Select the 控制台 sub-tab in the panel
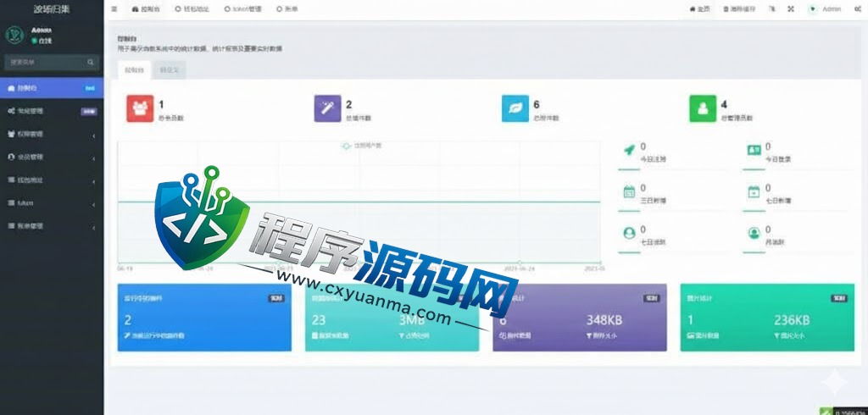 [135, 70]
